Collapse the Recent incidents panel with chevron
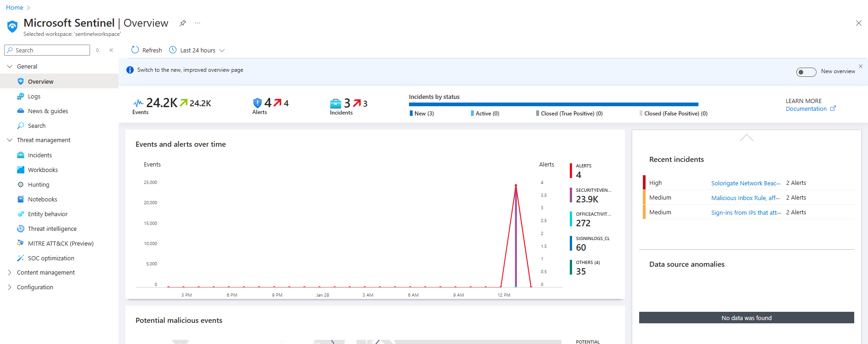868x344 pixels. 747,138
